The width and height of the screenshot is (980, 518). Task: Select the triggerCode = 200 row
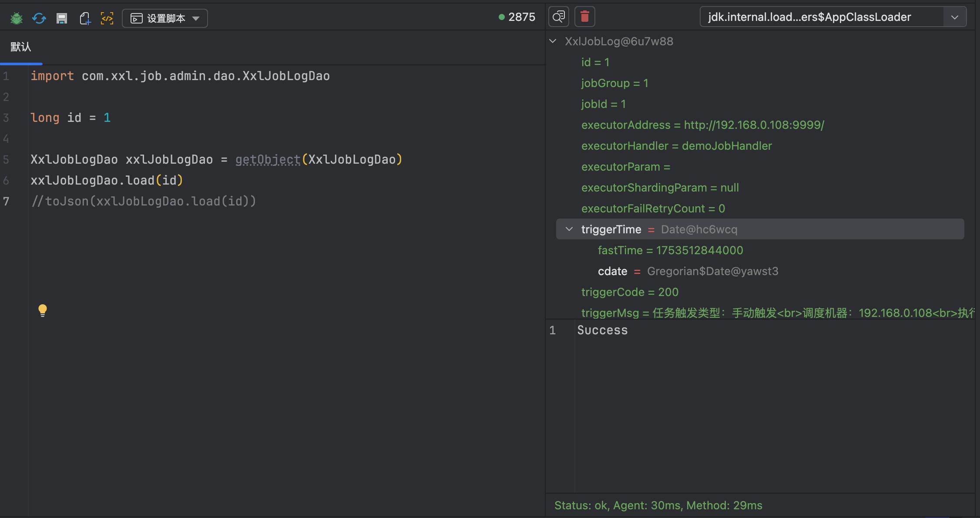tap(630, 292)
